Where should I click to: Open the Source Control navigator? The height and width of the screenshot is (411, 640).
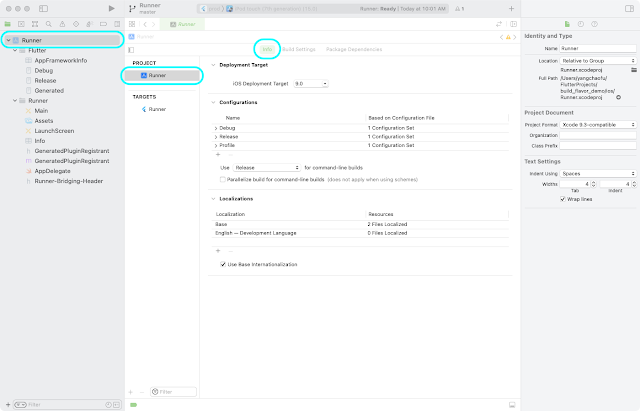(21, 24)
